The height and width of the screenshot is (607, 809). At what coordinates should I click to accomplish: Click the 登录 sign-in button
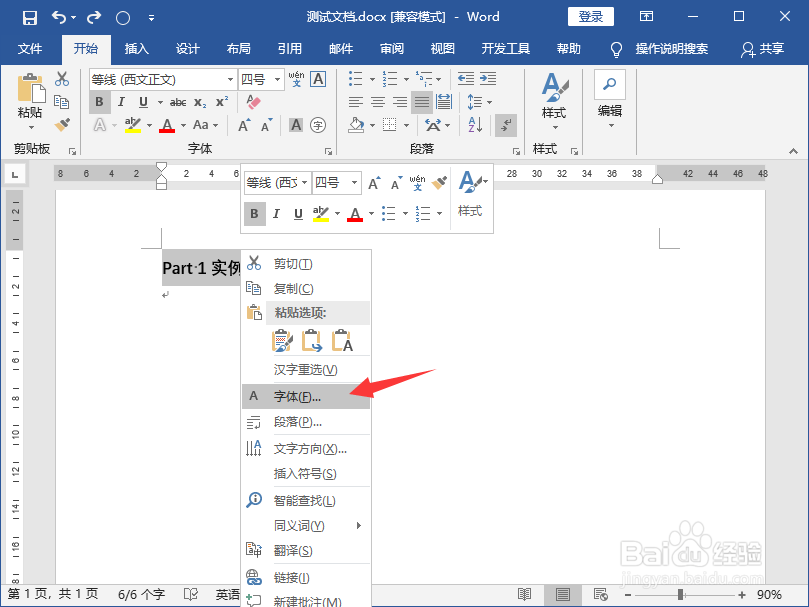(590, 17)
